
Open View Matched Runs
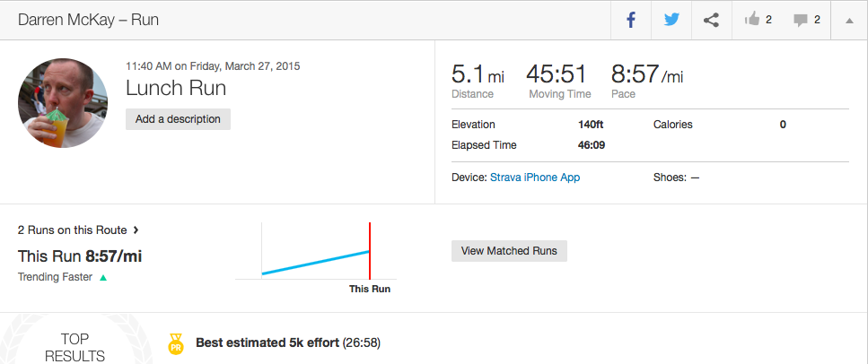point(509,251)
